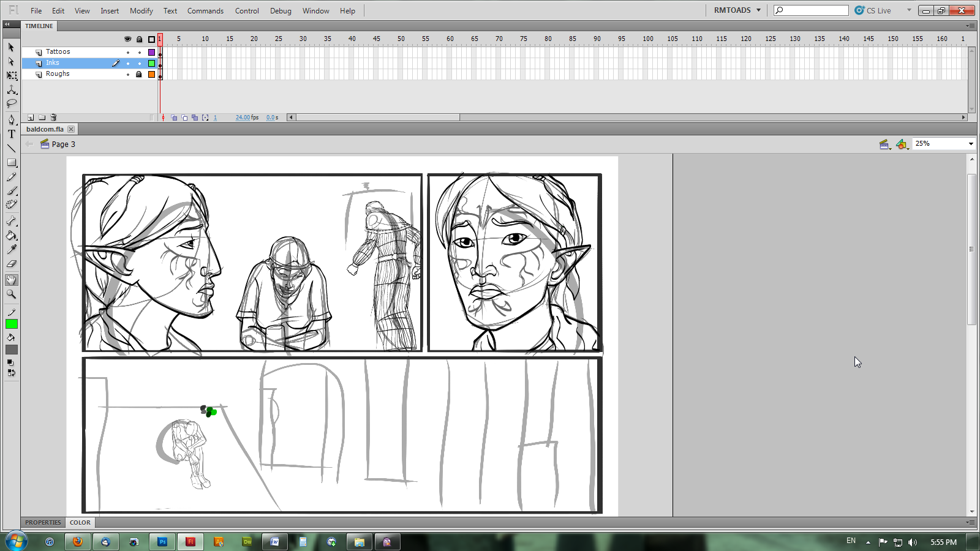980x551 pixels.
Task: Pick the Paint Bucket tool
Action: click(x=11, y=236)
